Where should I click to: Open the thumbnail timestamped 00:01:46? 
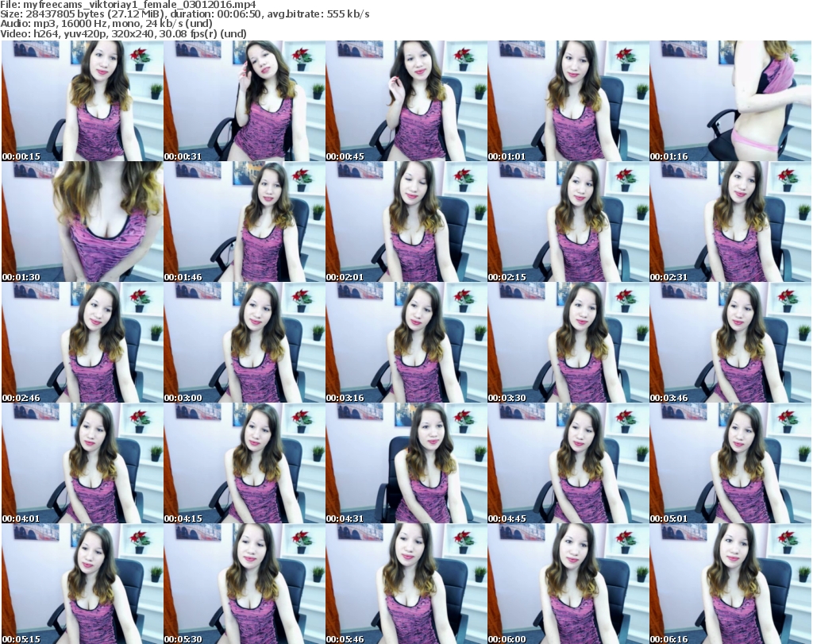click(245, 222)
